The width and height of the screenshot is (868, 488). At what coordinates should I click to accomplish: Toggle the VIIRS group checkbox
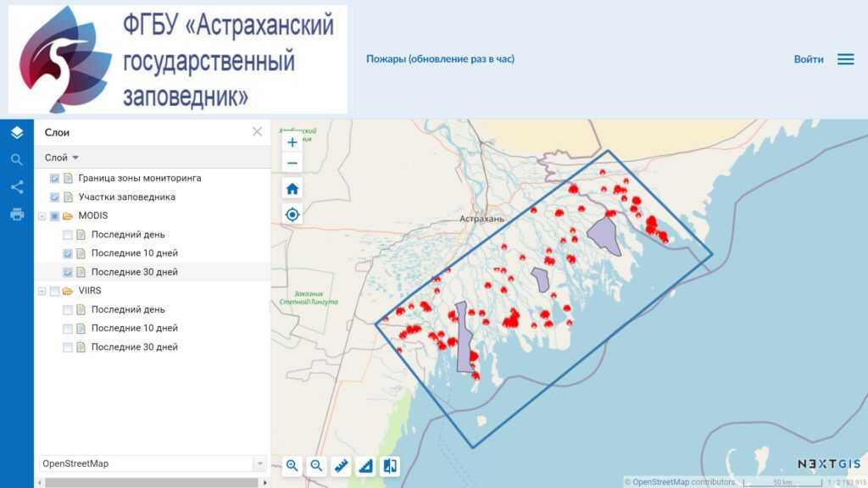(x=55, y=291)
